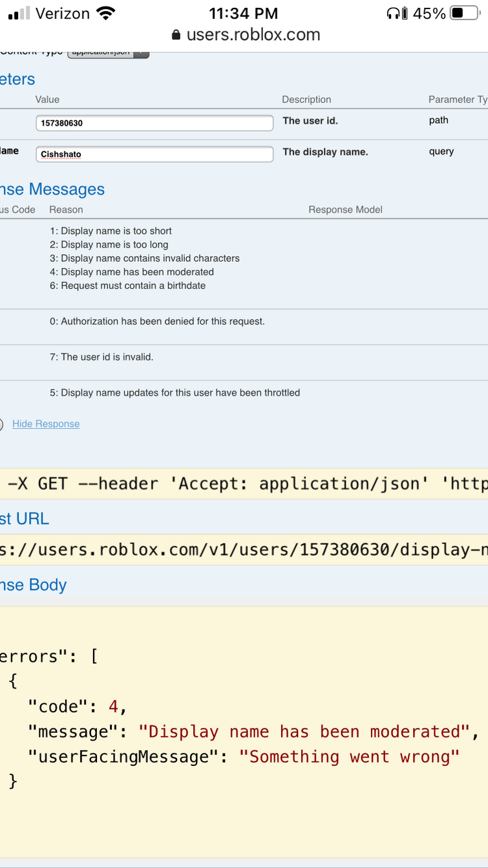Click 'The display name.' description
Screen dimensions: 488x868
325,152
